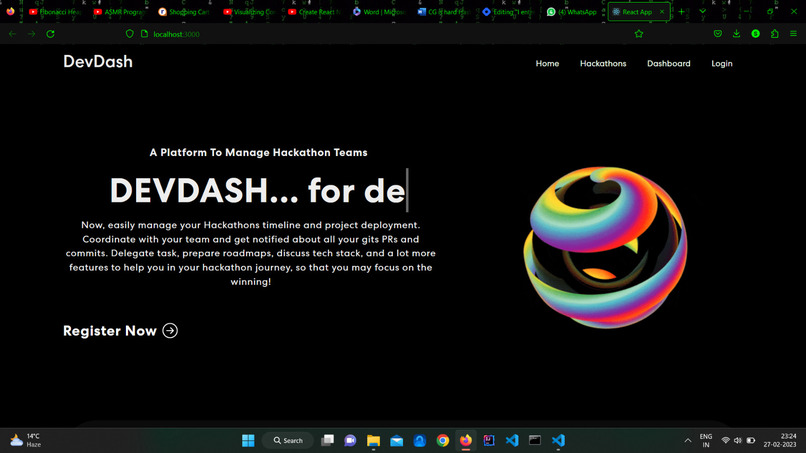This screenshot has height=453, width=806.
Task: Show hidden system tray icons
Action: click(688, 441)
